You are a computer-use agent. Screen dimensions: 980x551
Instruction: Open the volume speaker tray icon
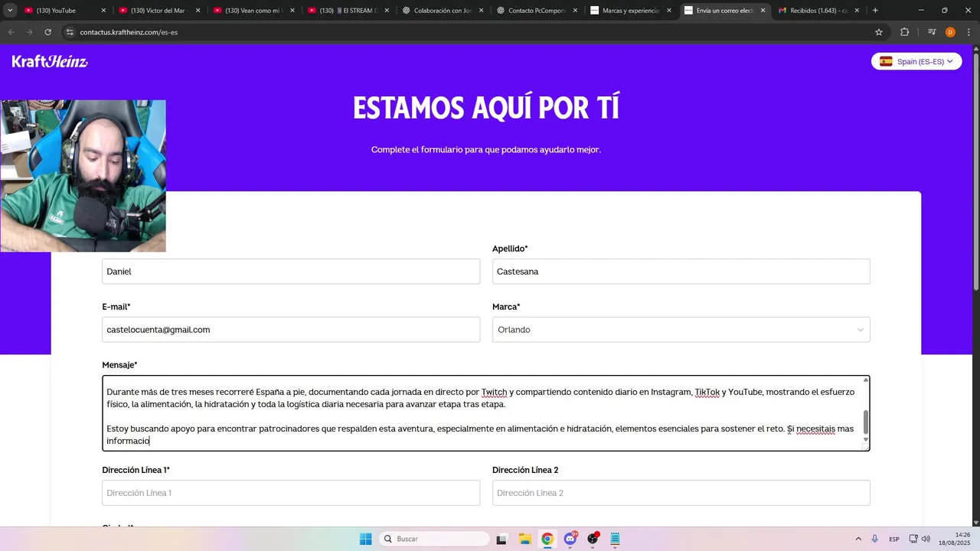[926, 539]
